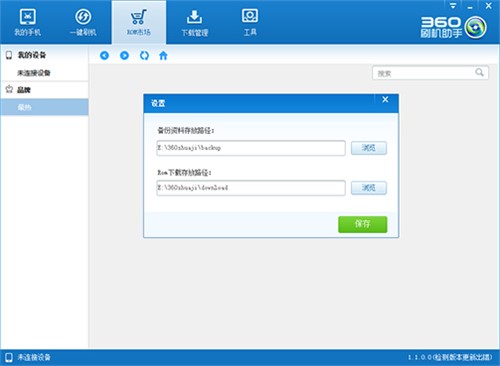The image size is (500, 366).
Task: Click the 未连接设备 status bar text
Action: click(x=34, y=357)
